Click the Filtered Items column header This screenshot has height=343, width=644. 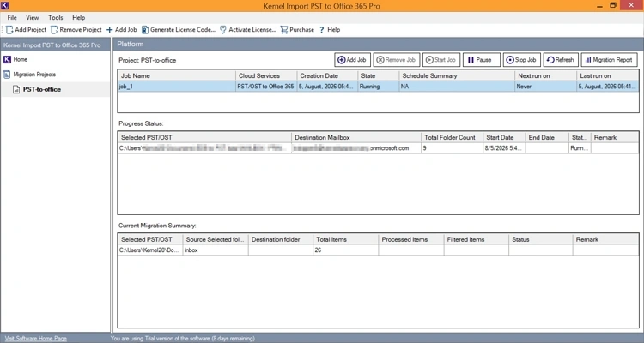(x=477, y=239)
